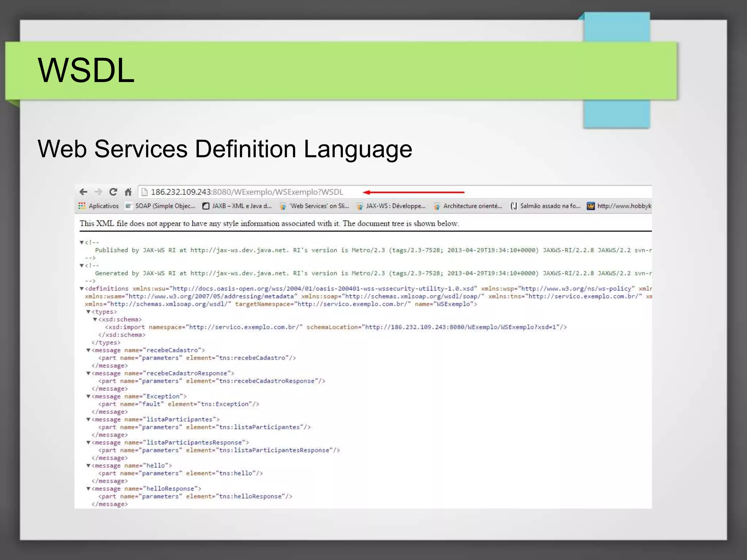Click part element="tns:helloResponse" line

195,496
